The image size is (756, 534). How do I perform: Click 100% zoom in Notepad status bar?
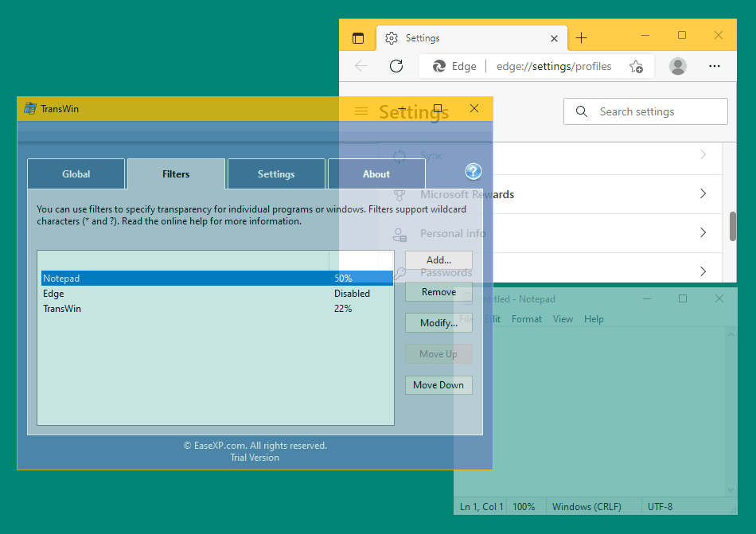(524, 506)
